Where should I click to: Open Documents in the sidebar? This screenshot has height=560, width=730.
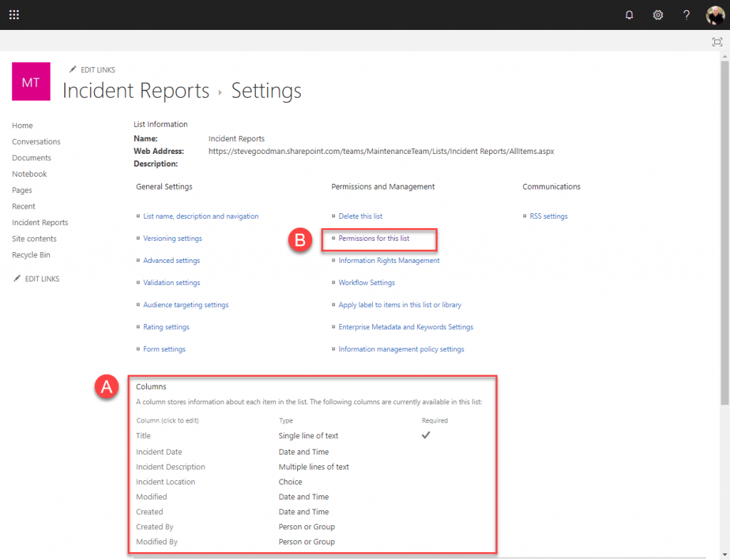pyautogui.click(x=31, y=157)
